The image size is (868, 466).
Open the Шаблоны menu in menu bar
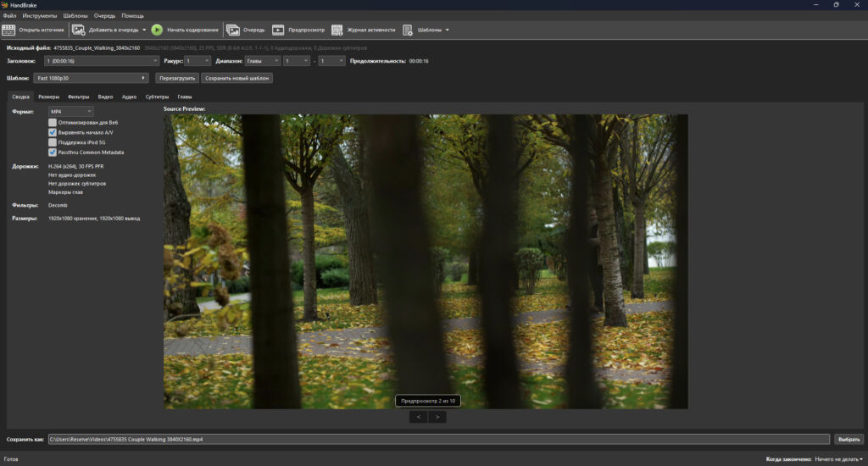click(75, 16)
